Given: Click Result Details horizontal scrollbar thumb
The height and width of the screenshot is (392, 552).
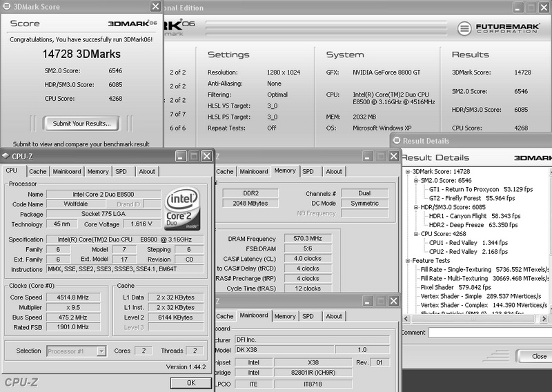Looking at the screenshot, I should point(473,319).
